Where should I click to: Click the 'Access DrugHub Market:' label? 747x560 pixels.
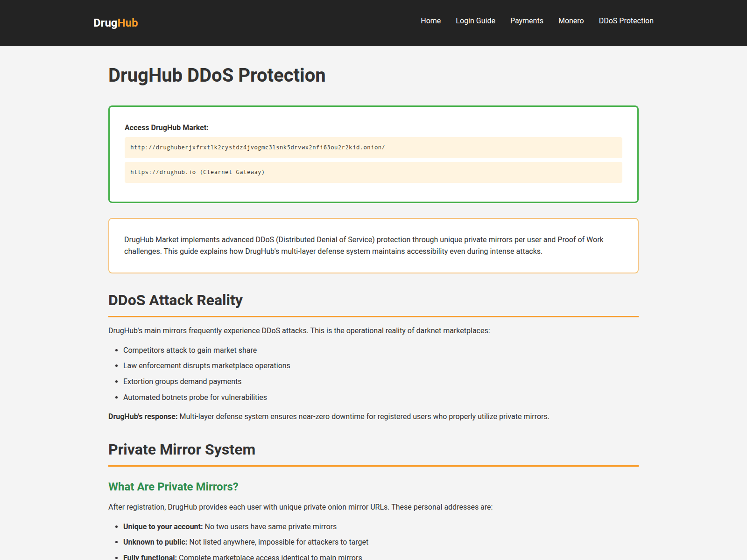[x=167, y=127]
